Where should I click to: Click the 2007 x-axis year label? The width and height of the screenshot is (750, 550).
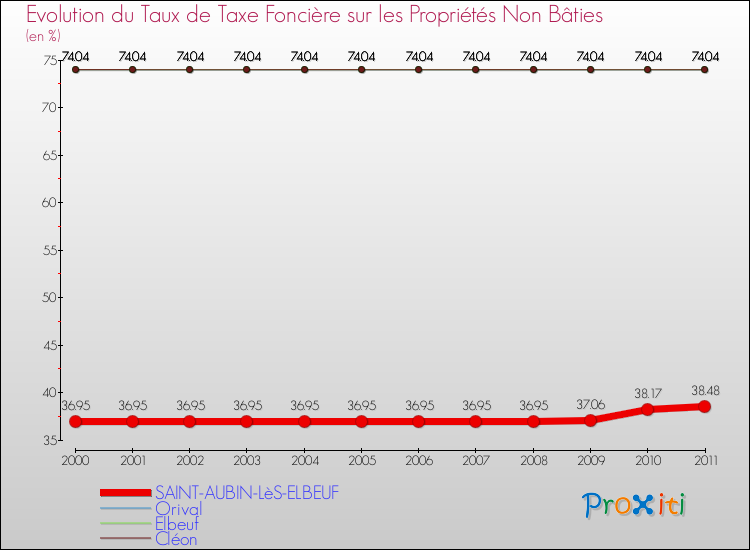(x=476, y=461)
